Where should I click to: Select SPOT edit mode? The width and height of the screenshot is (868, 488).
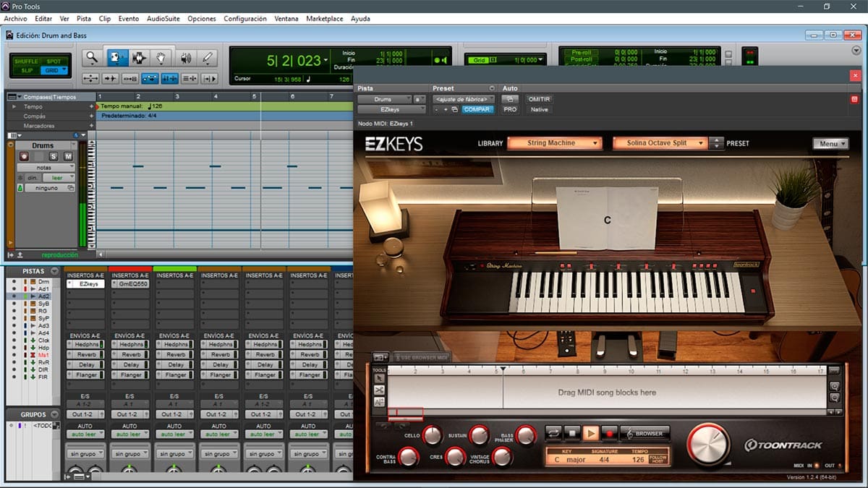[x=54, y=61]
